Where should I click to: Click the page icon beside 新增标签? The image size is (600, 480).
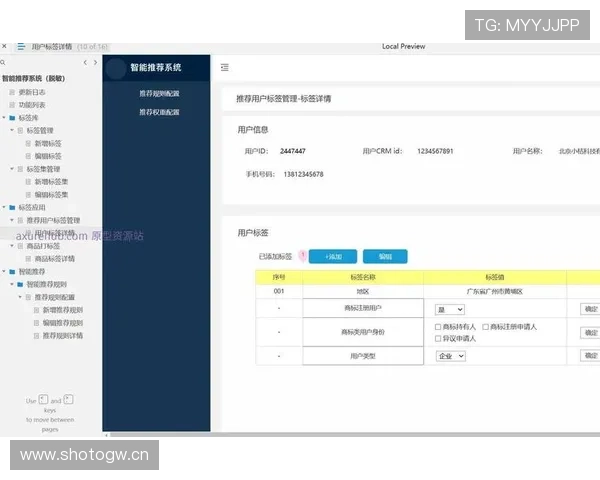pos(28,144)
